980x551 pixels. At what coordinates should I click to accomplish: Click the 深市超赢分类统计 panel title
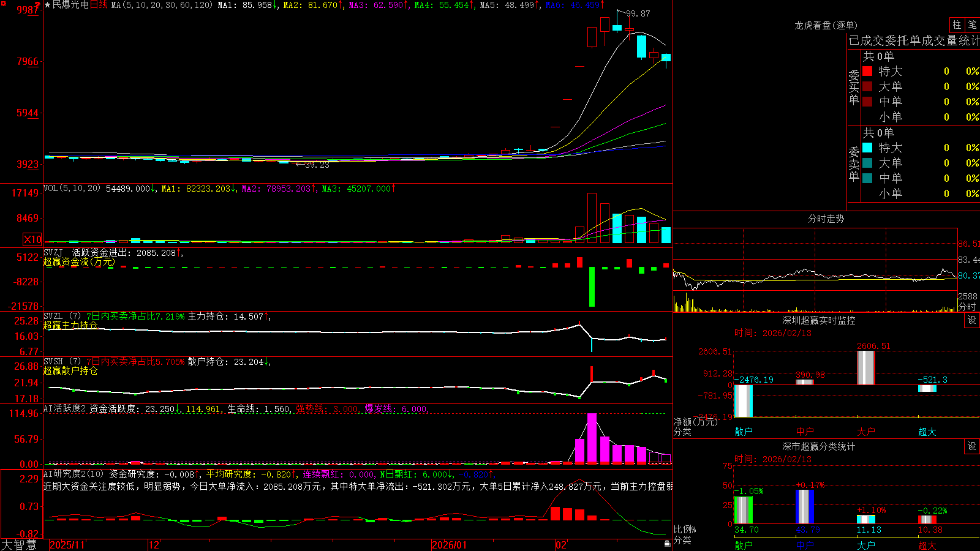point(818,446)
